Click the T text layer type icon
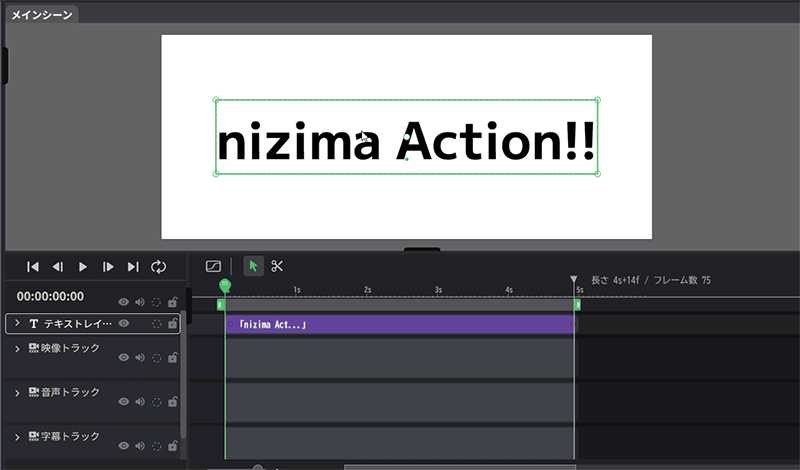 tap(34, 324)
